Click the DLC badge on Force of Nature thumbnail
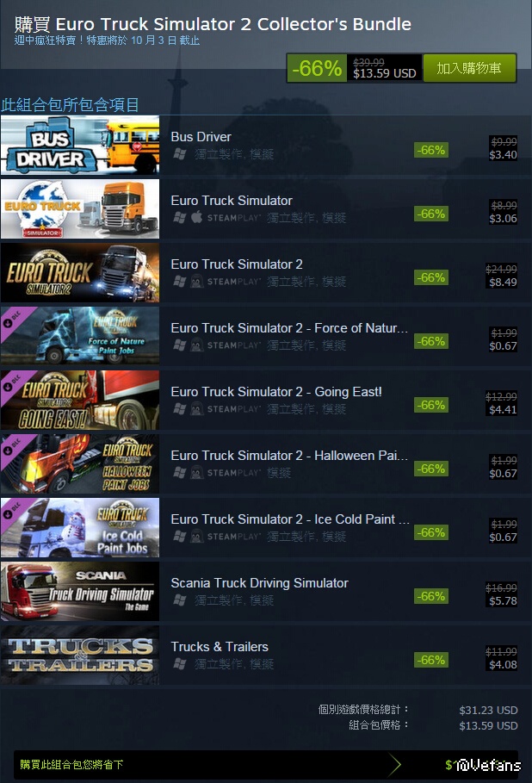Image resolution: width=532 pixels, height=783 pixels. point(14,320)
